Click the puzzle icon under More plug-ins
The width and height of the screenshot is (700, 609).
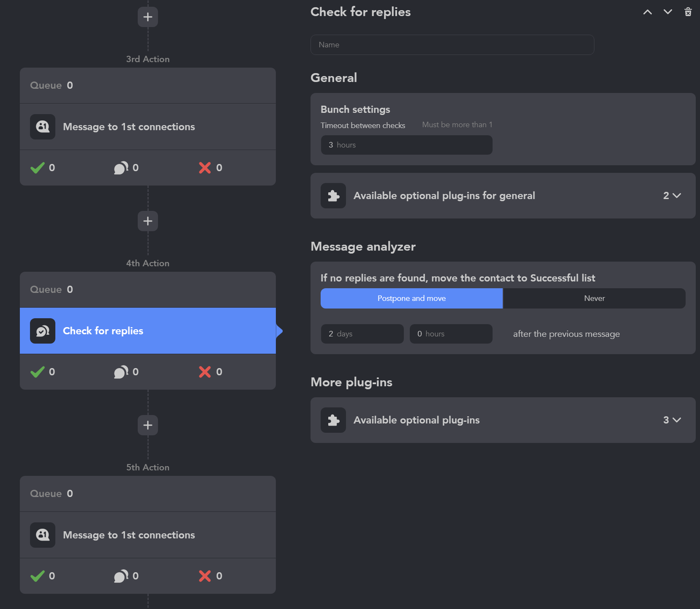click(333, 420)
